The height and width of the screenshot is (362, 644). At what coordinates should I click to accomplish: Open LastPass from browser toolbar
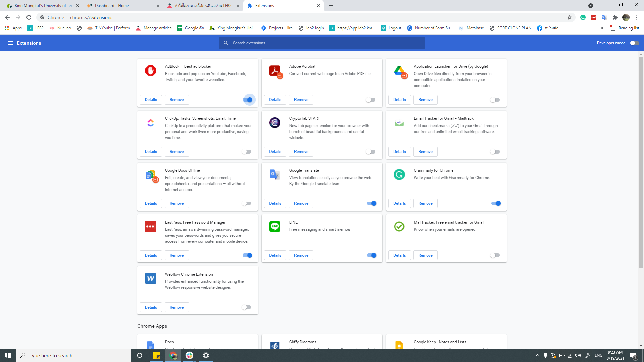[x=594, y=17]
